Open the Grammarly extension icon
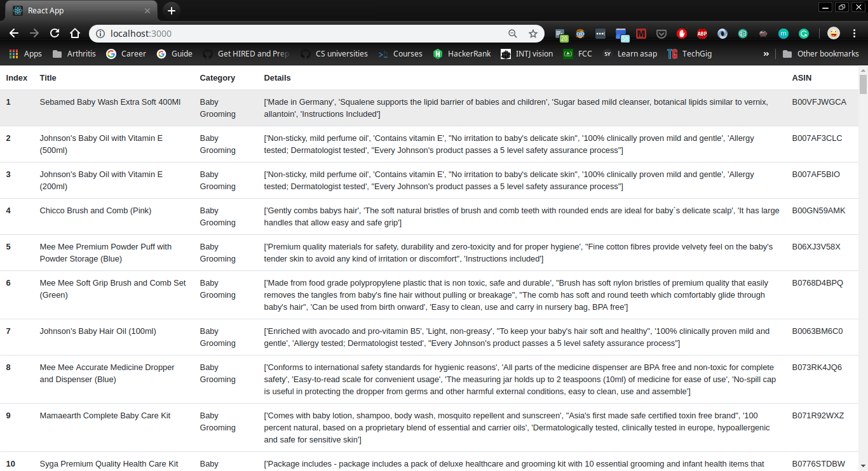Screen dimensions: 868x471 pos(804,34)
